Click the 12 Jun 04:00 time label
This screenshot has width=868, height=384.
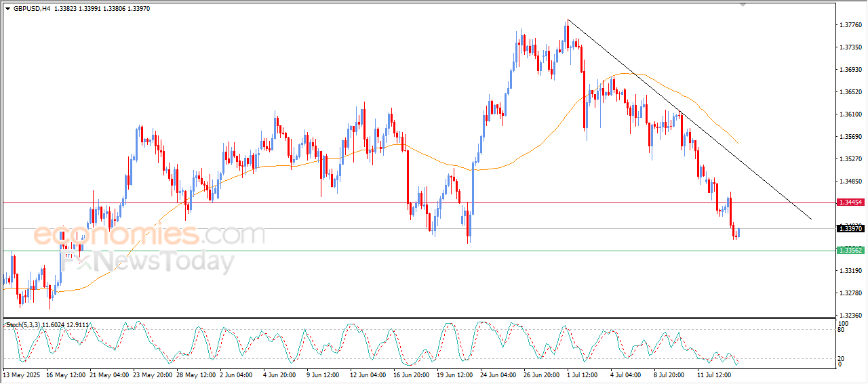coord(370,374)
